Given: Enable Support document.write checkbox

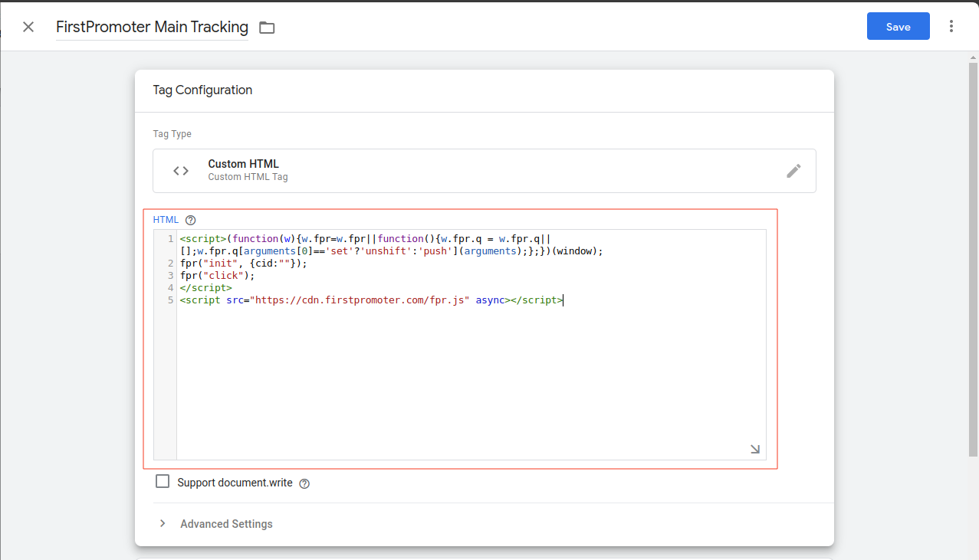Looking at the screenshot, I should click(x=163, y=482).
